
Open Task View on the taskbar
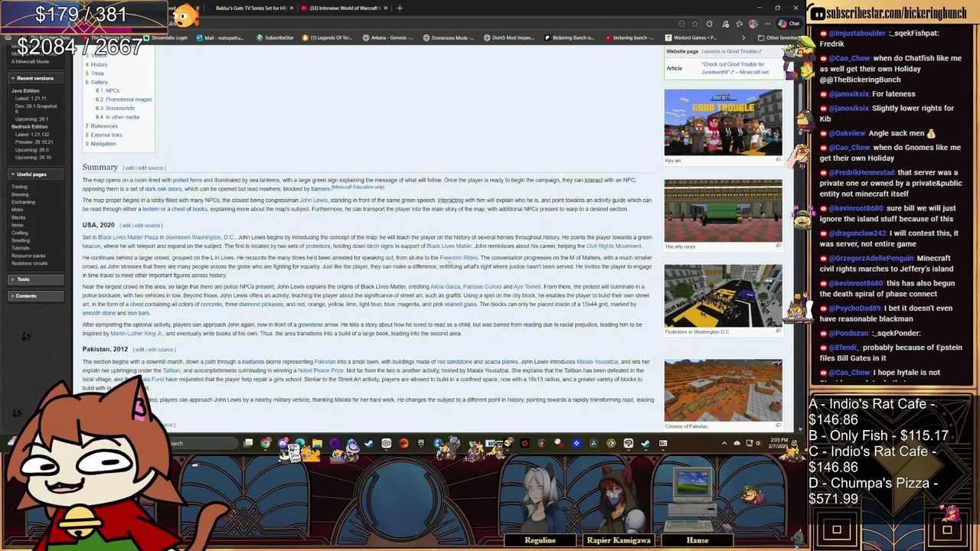(248, 443)
